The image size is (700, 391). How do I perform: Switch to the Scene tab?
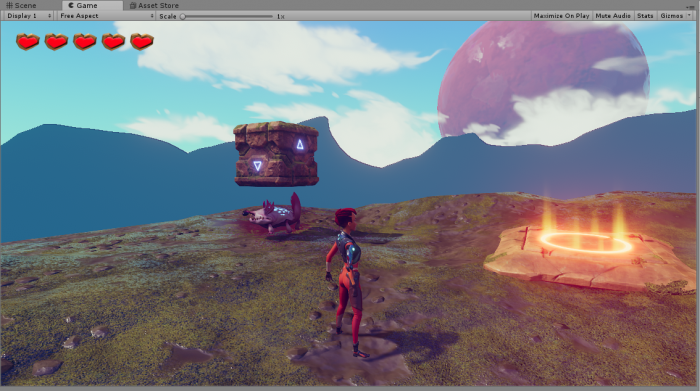click(21, 5)
